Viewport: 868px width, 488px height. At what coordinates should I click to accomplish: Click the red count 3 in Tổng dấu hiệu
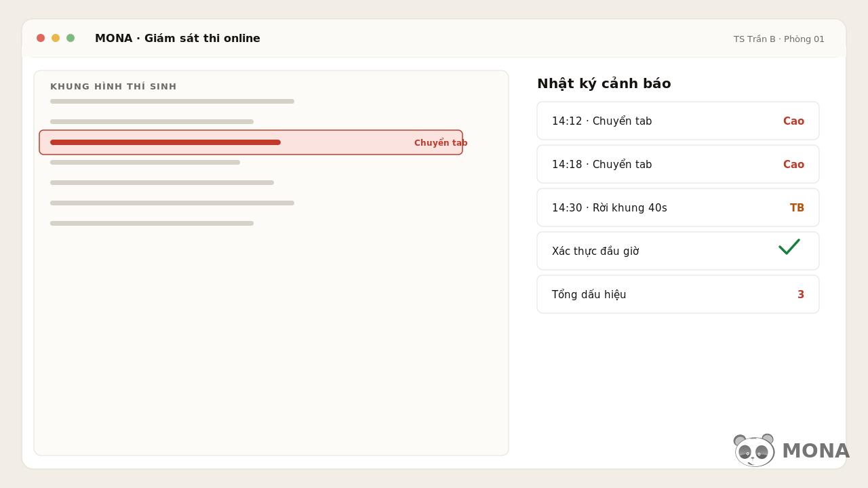(x=801, y=294)
